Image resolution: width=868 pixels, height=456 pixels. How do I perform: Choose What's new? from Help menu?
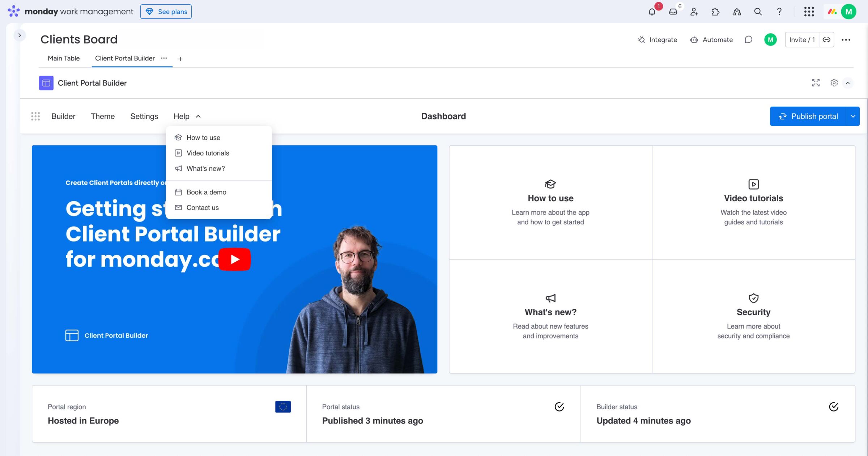click(218, 169)
